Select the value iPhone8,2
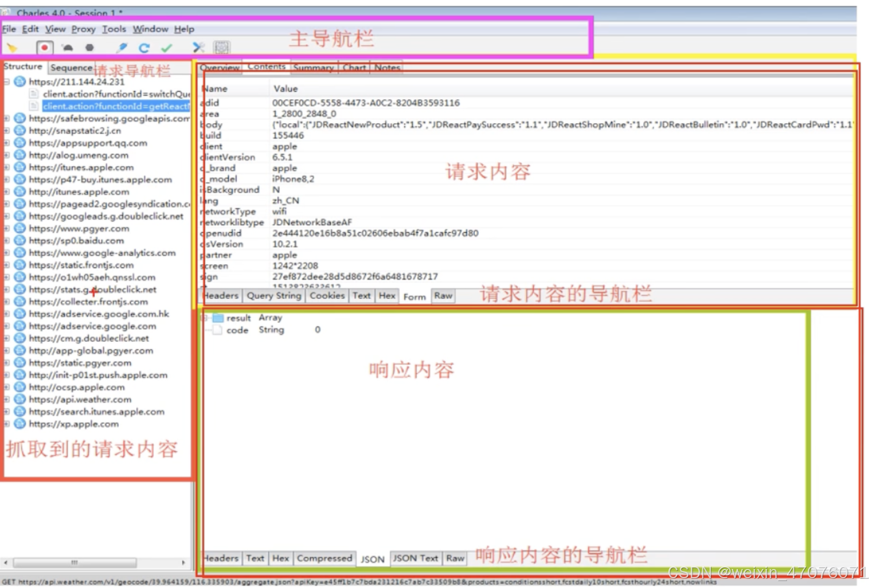 click(x=293, y=179)
